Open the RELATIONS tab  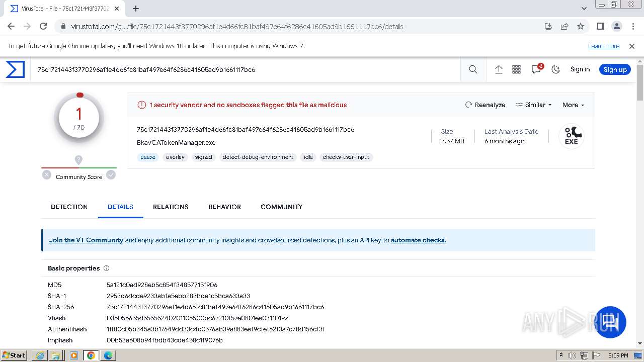click(x=171, y=207)
